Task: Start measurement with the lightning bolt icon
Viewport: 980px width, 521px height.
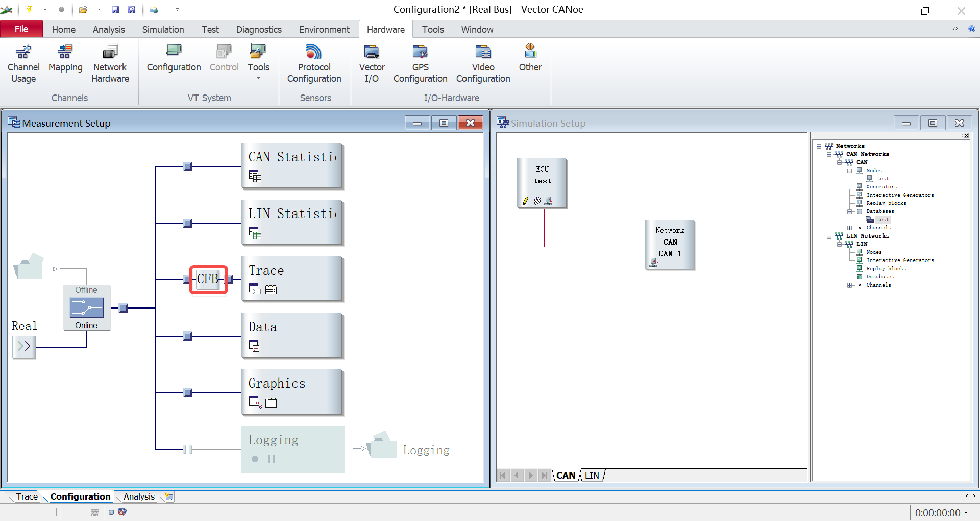Action: 29,10
